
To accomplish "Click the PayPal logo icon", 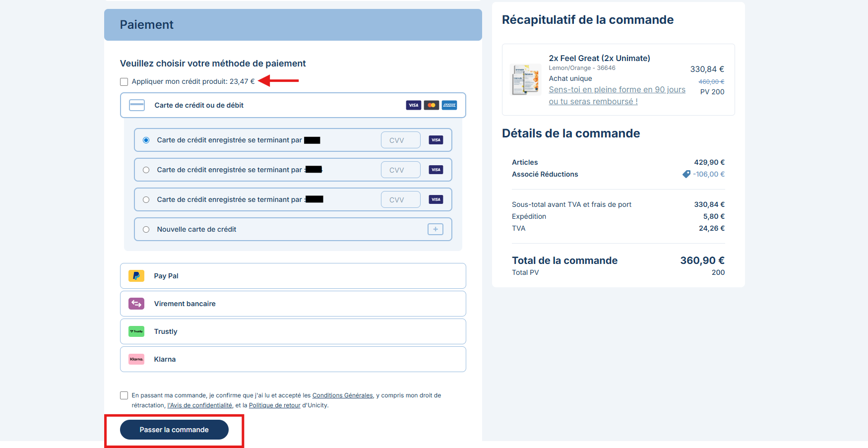I will pyautogui.click(x=136, y=276).
